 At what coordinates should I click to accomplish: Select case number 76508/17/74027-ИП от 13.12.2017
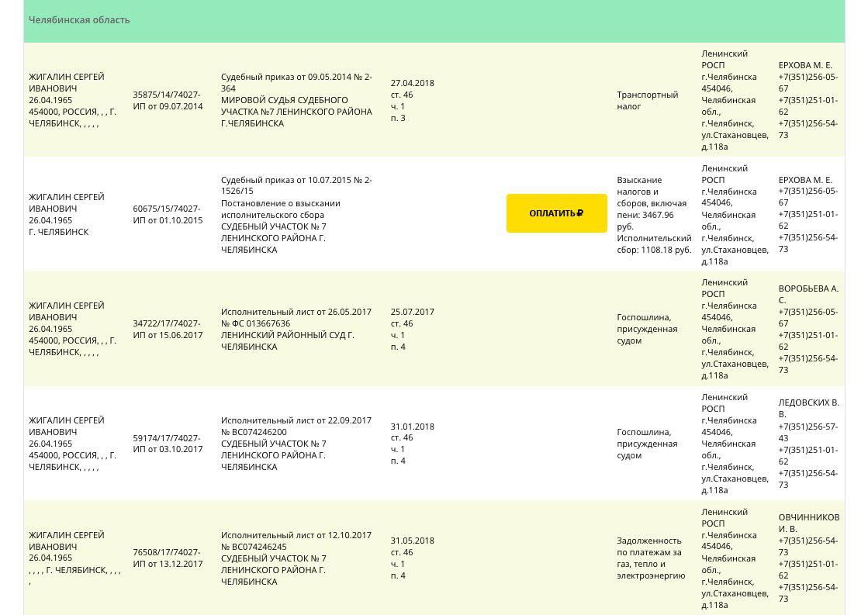(x=168, y=558)
